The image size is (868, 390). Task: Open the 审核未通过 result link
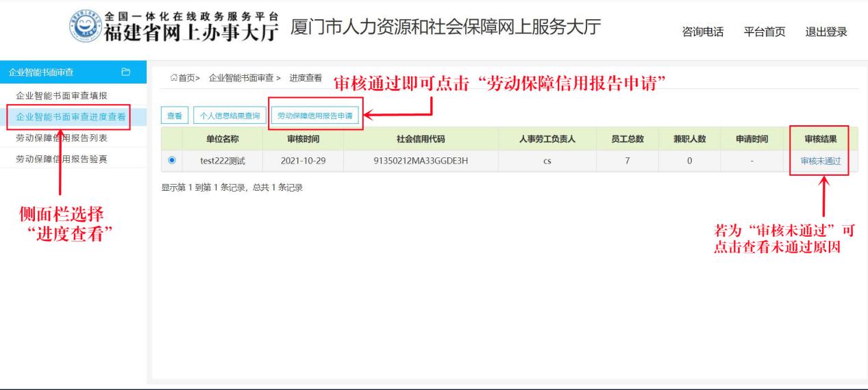(820, 161)
